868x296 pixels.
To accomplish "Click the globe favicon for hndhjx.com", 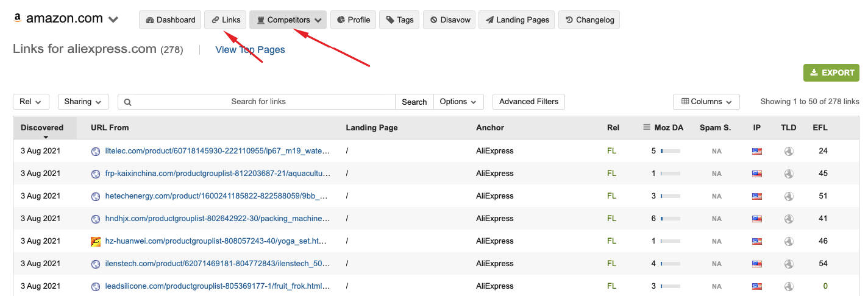I will 95,219.
